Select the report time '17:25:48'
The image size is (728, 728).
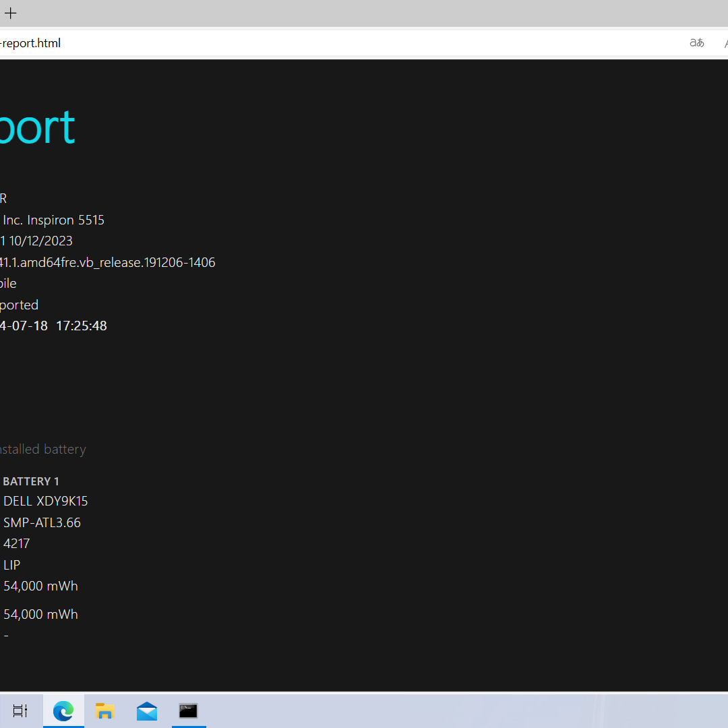pyautogui.click(x=82, y=326)
